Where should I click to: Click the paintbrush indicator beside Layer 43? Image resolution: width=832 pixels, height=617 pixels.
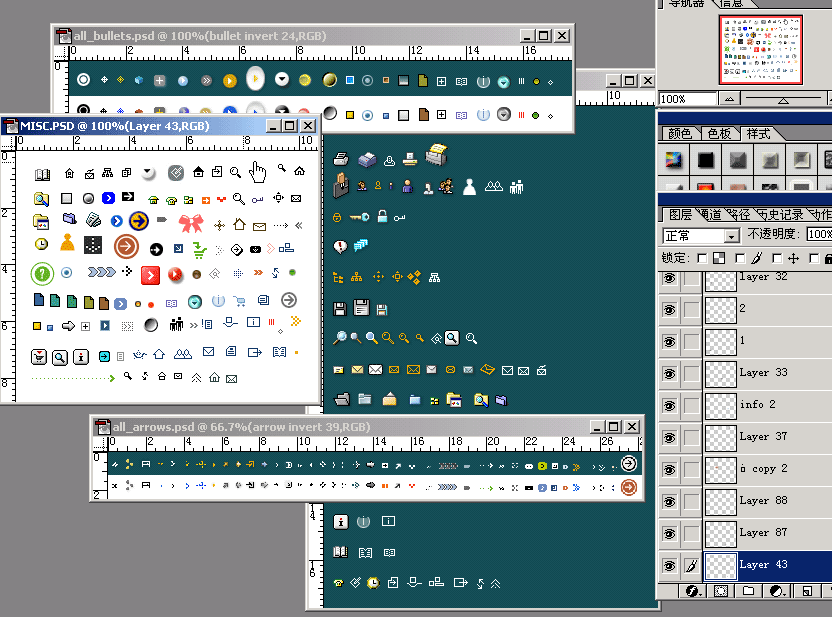tap(691, 566)
